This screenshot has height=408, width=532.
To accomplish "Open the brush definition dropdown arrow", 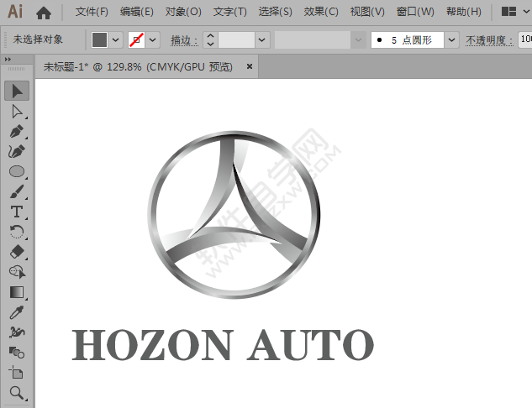I will (451, 40).
